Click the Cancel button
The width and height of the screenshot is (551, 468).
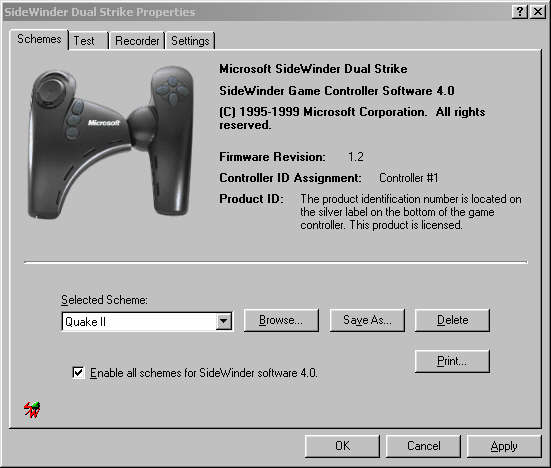(423, 446)
